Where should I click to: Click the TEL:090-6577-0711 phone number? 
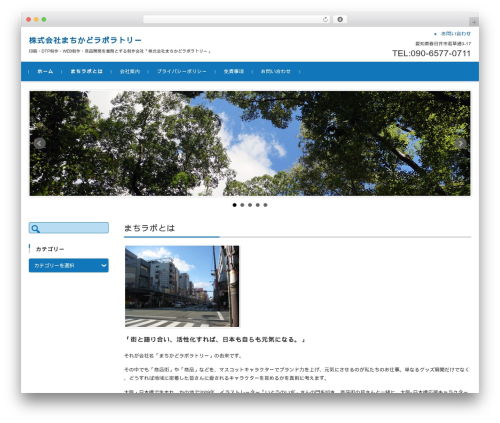pyautogui.click(x=431, y=53)
